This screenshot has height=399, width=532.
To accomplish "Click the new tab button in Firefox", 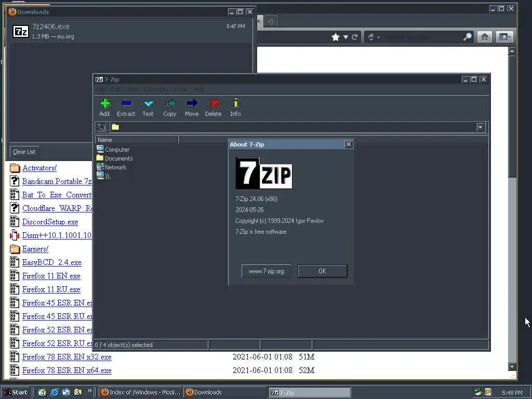I will click(271, 22).
